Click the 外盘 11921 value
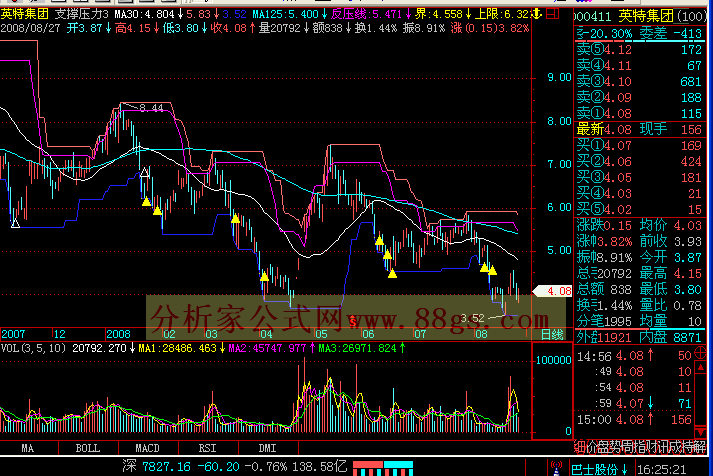 point(615,337)
